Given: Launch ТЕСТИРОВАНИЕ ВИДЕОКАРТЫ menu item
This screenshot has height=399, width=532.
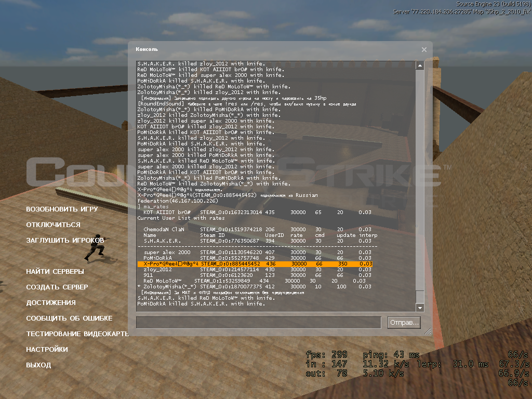Looking at the screenshot, I should click(x=78, y=334).
